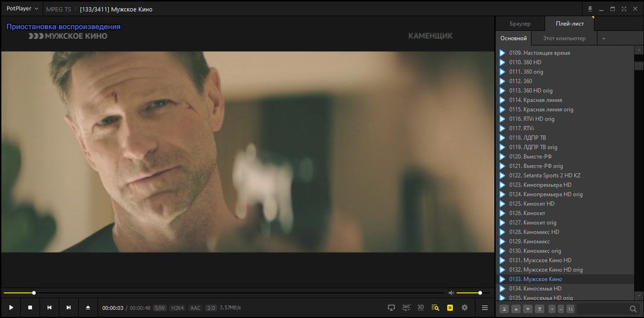Screen dimensions: 644x318
Task: Switch to the Браузер tab
Action: [520, 24]
